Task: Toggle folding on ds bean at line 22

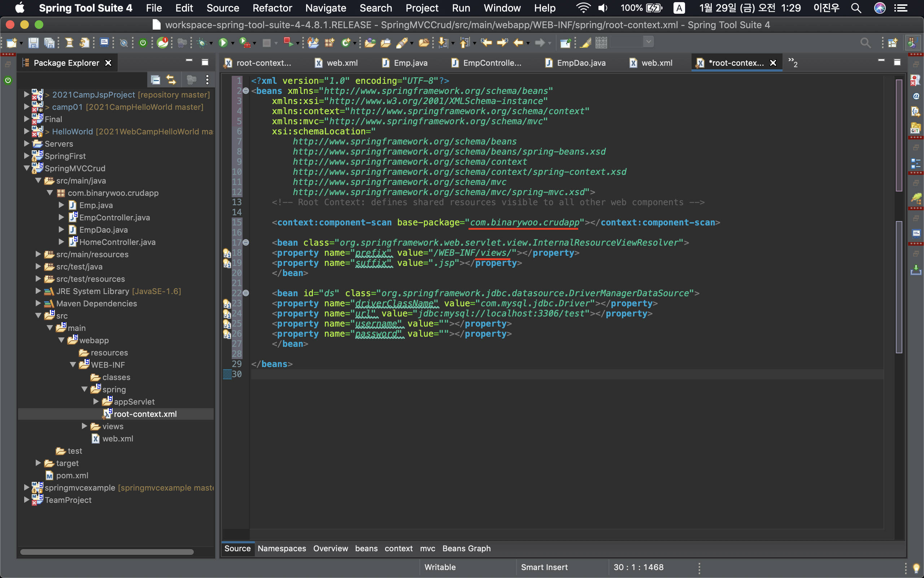Action: tap(246, 293)
